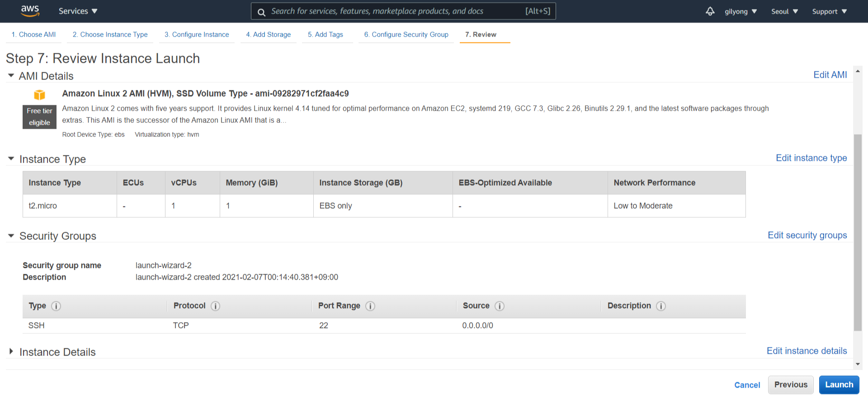Click the blue Launch button
The image size is (868, 403).
click(x=839, y=384)
